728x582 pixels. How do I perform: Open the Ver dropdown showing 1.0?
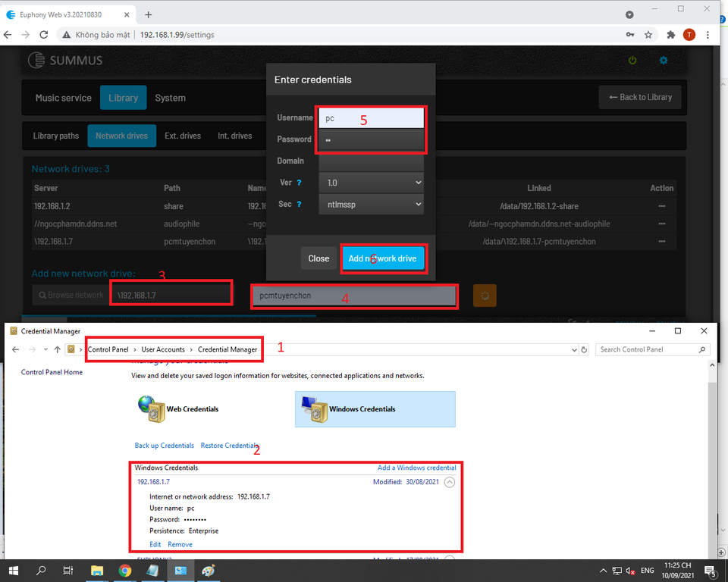(x=372, y=183)
